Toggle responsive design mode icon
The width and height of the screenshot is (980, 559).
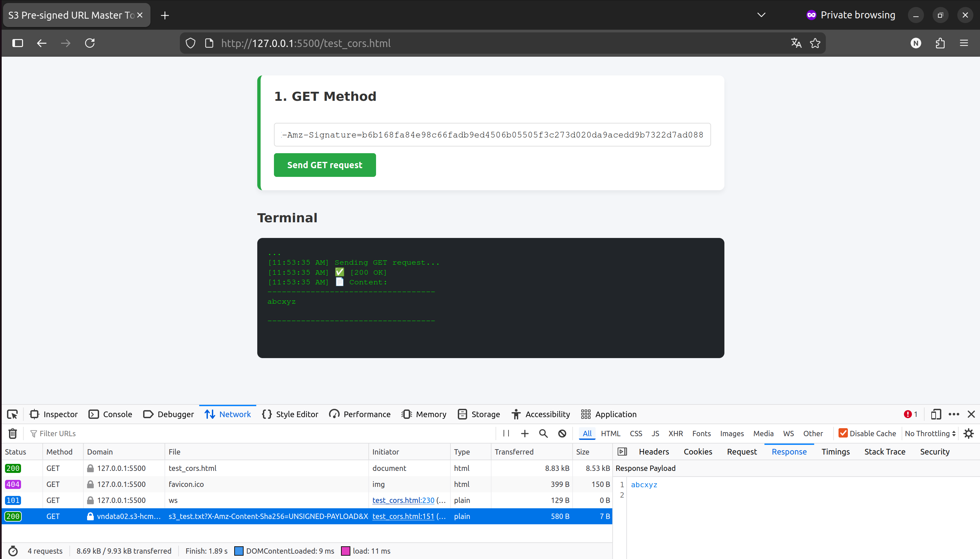(936, 414)
